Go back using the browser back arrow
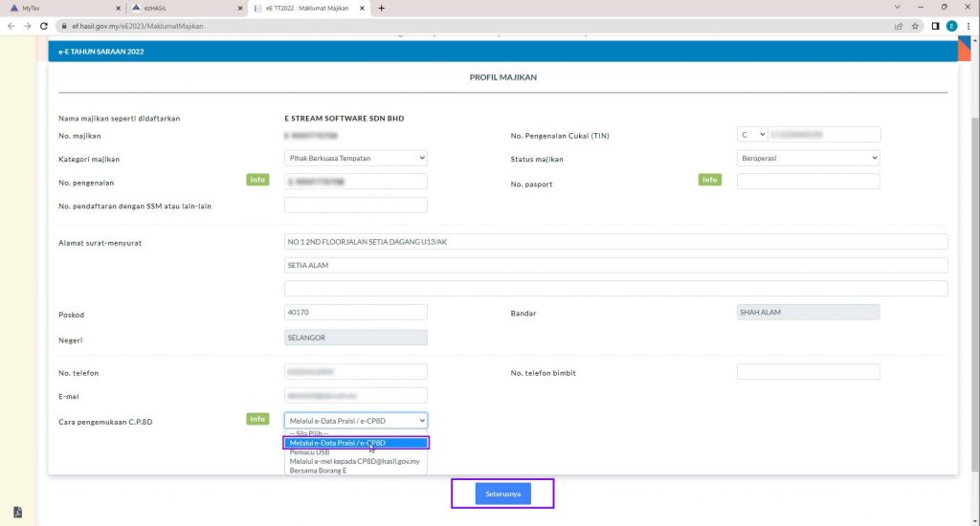The height and width of the screenshot is (526, 980). click(11, 26)
